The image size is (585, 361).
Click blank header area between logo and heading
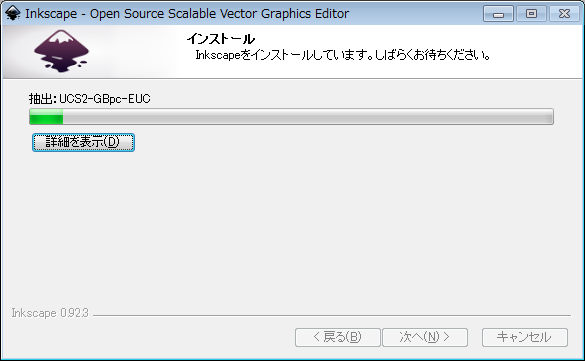(x=138, y=51)
